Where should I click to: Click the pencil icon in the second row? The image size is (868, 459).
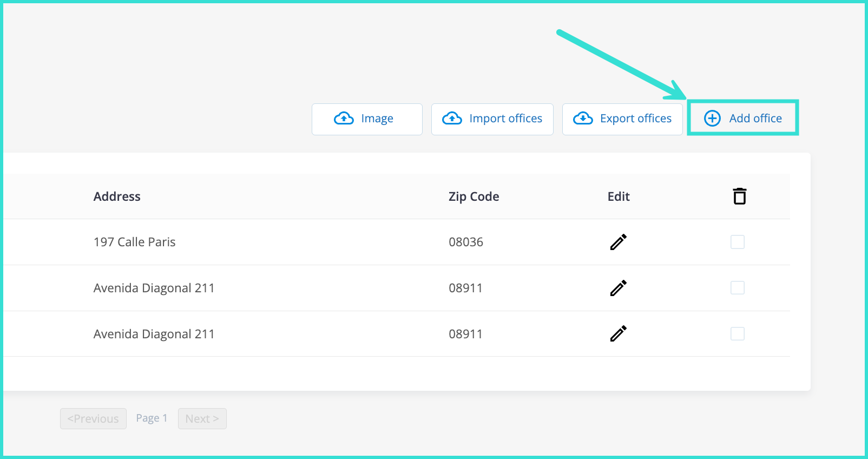point(618,288)
